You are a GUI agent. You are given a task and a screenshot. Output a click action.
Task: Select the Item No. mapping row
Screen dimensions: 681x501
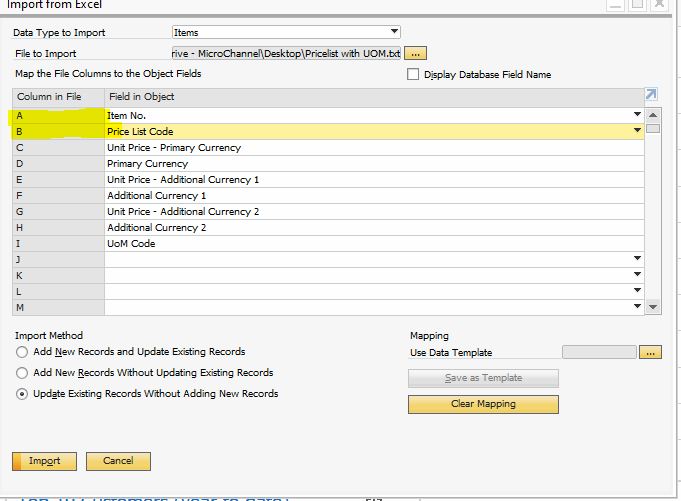370,115
